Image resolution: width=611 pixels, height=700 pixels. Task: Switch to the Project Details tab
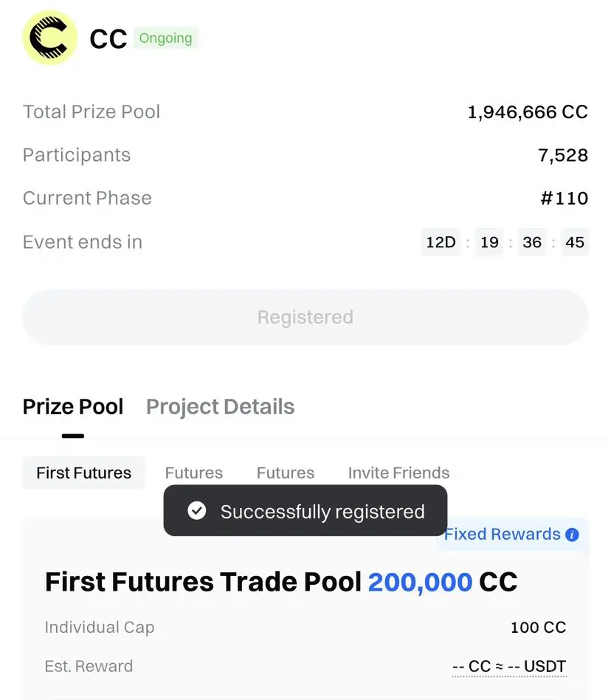pos(221,407)
